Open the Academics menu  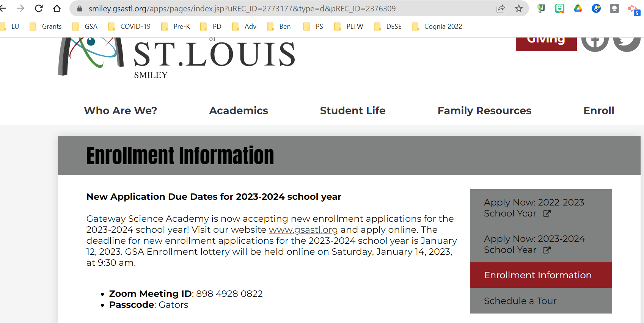(239, 111)
